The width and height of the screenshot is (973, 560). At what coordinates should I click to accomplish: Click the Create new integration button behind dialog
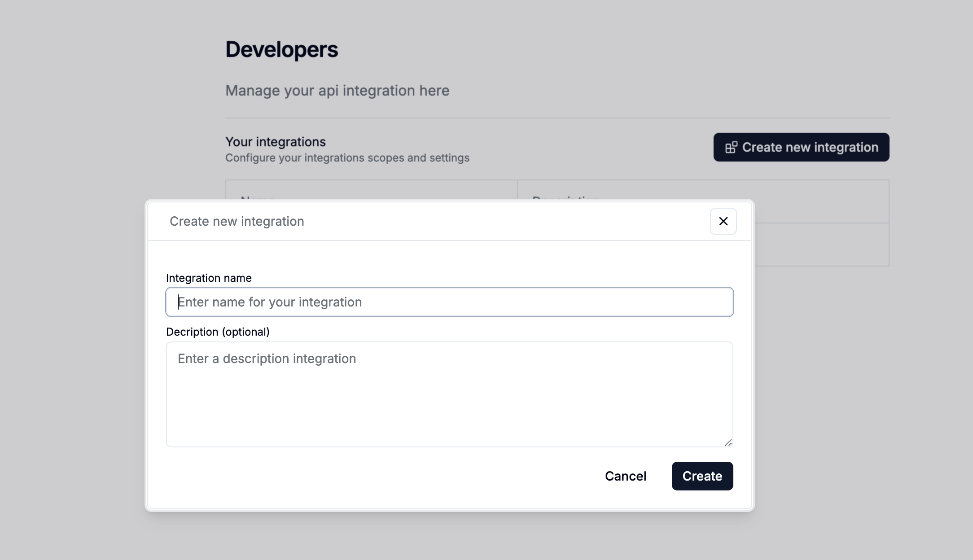801,147
